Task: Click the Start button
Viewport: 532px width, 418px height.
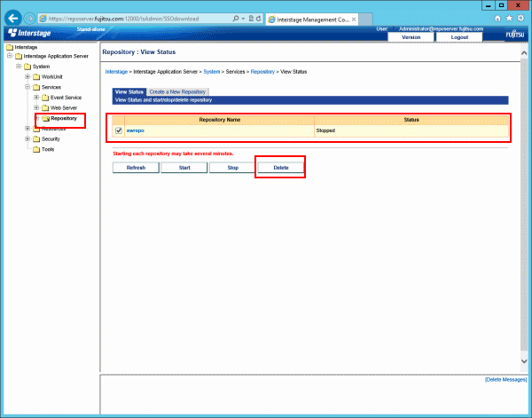Action: (x=184, y=168)
